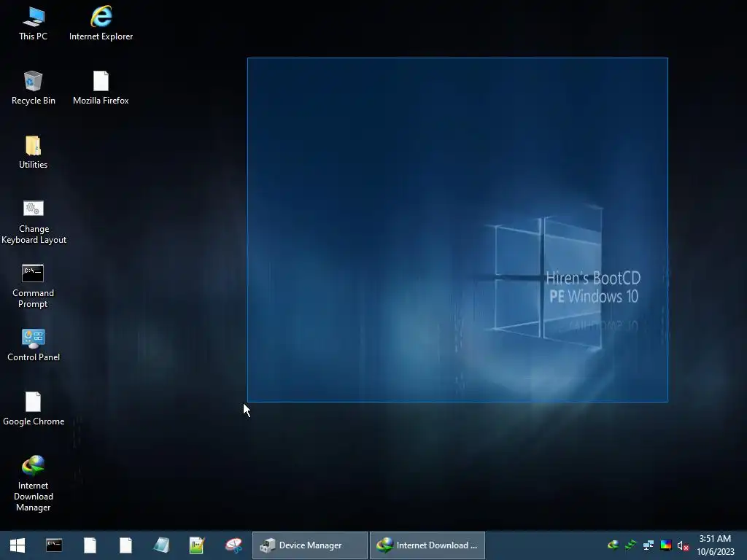Click the muted speaker volume tray icon

tap(683, 545)
